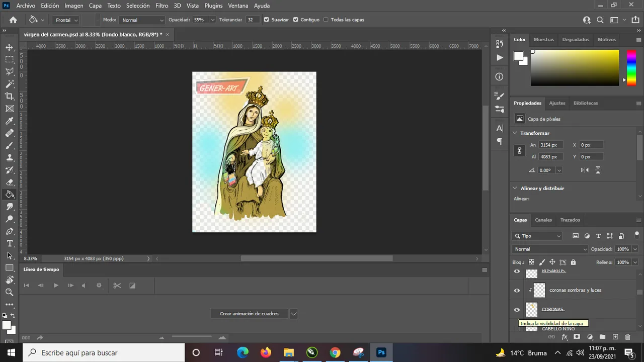Screen dimensions: 644x362
Task: Flip horizontally in Transformar section
Action: click(x=585, y=170)
